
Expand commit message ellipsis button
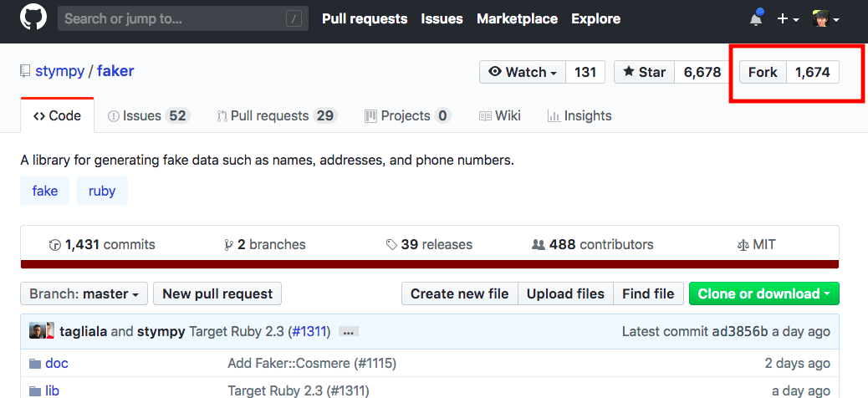pos(348,332)
